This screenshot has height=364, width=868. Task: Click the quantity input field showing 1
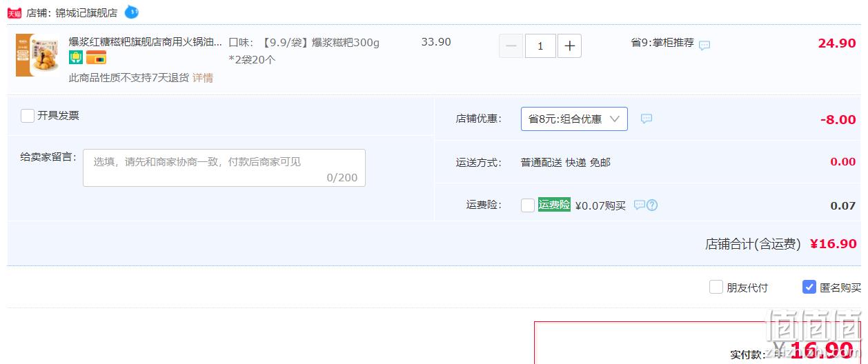[540, 46]
